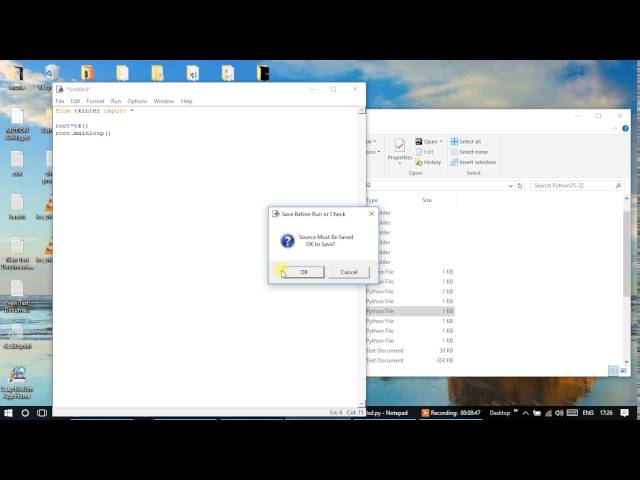Click OK to save the source
640x480 pixels.
(x=304, y=272)
